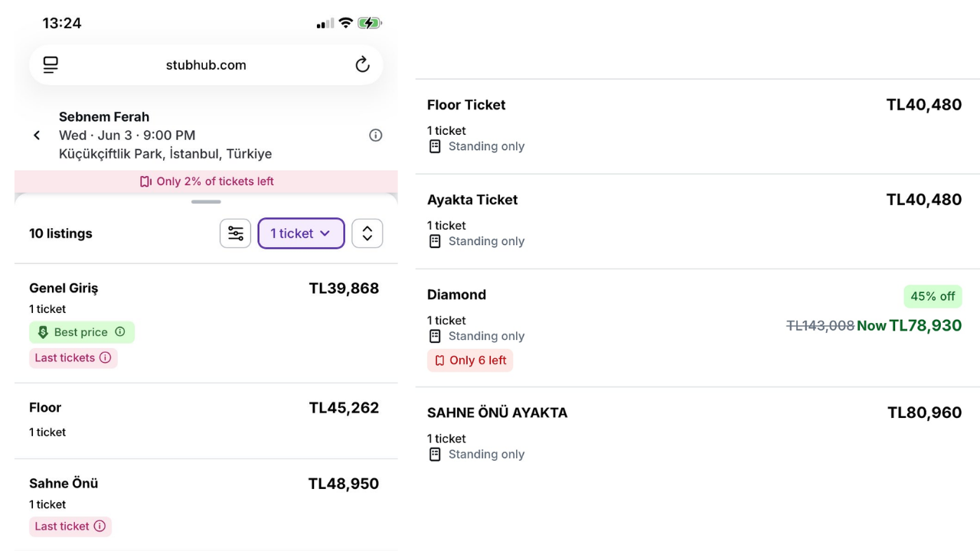Click the TL39,868 price
This screenshot has width=980, height=551.
pos(344,289)
